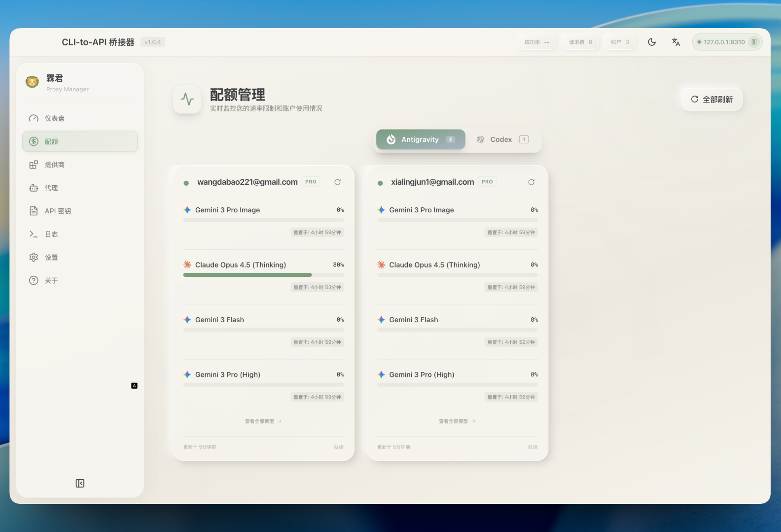Select the Antigravity tab
781x532 pixels.
click(x=421, y=139)
